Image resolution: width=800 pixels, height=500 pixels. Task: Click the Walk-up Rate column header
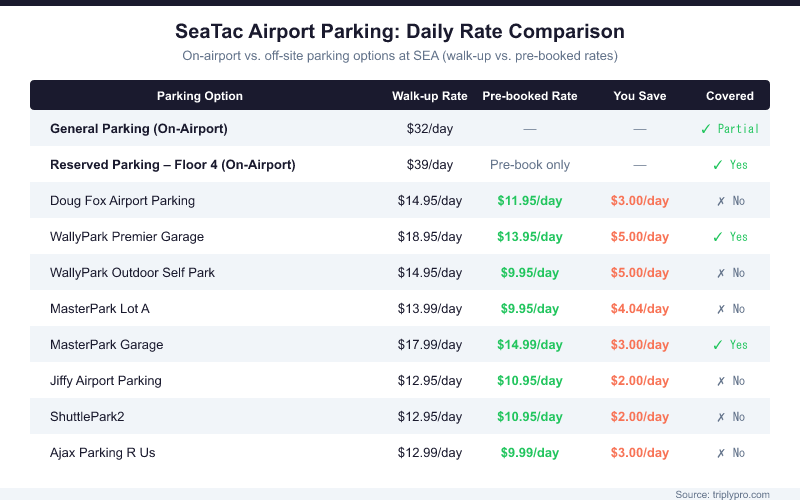430,96
